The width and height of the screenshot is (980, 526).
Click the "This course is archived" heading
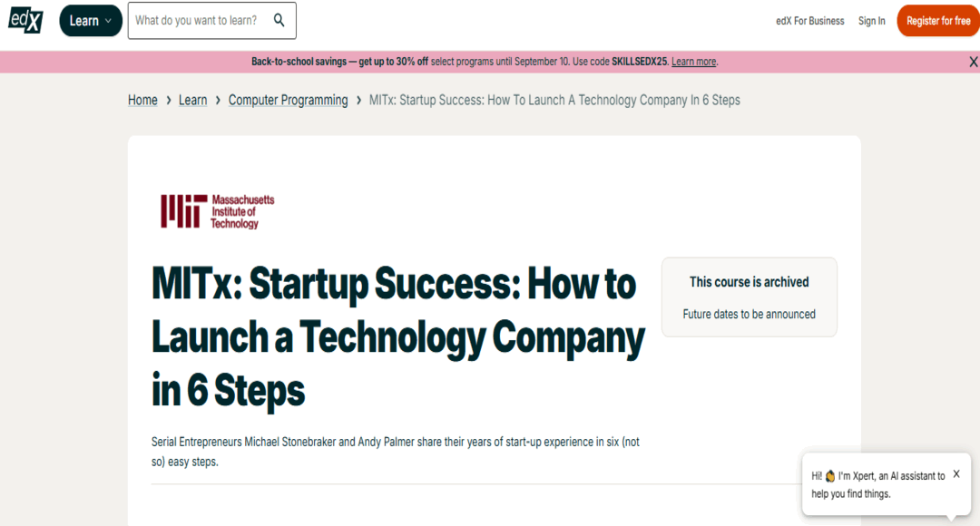point(749,282)
